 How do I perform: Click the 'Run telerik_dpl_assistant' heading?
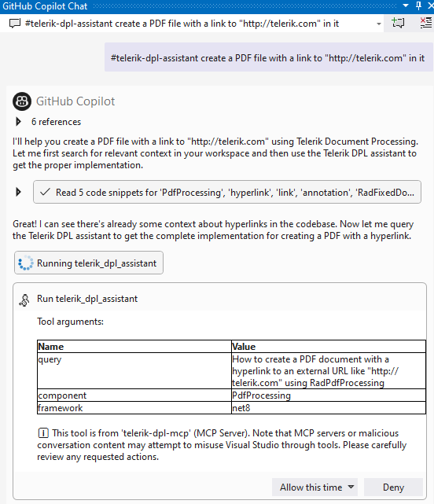tap(87, 299)
